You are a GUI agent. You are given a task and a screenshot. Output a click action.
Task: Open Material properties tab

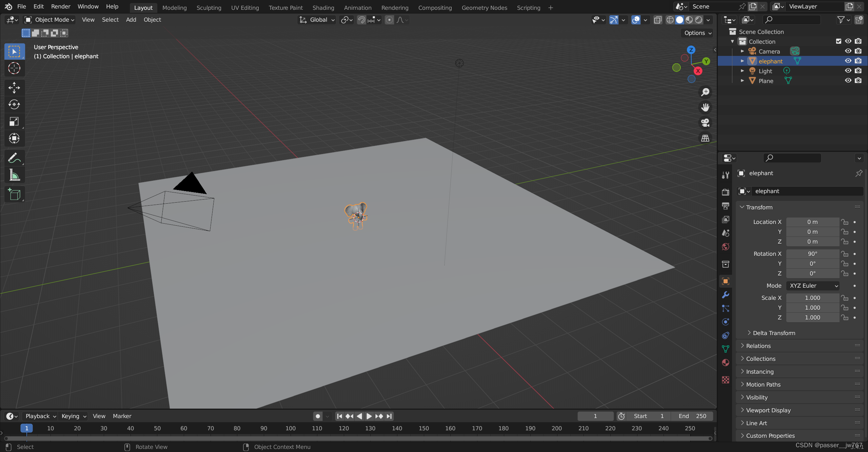click(x=726, y=363)
